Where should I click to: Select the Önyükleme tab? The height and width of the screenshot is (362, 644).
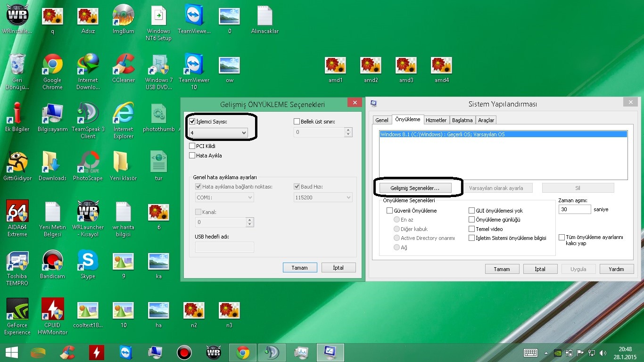pyautogui.click(x=407, y=119)
